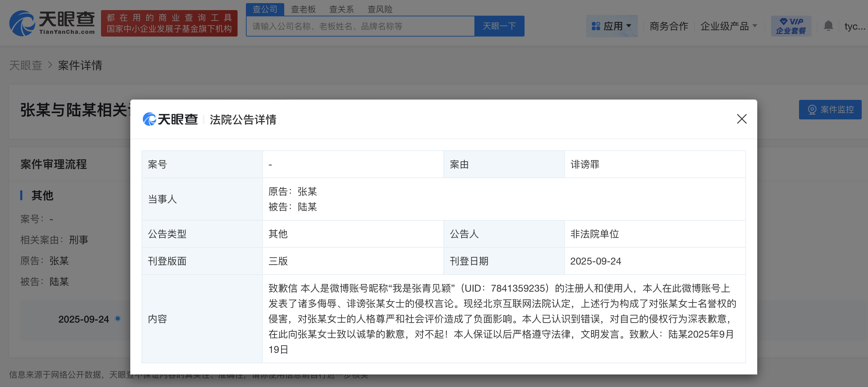Viewport: 868px width, 387px height.
Task: Click the Tianyancha logo in header
Action: [x=52, y=23]
